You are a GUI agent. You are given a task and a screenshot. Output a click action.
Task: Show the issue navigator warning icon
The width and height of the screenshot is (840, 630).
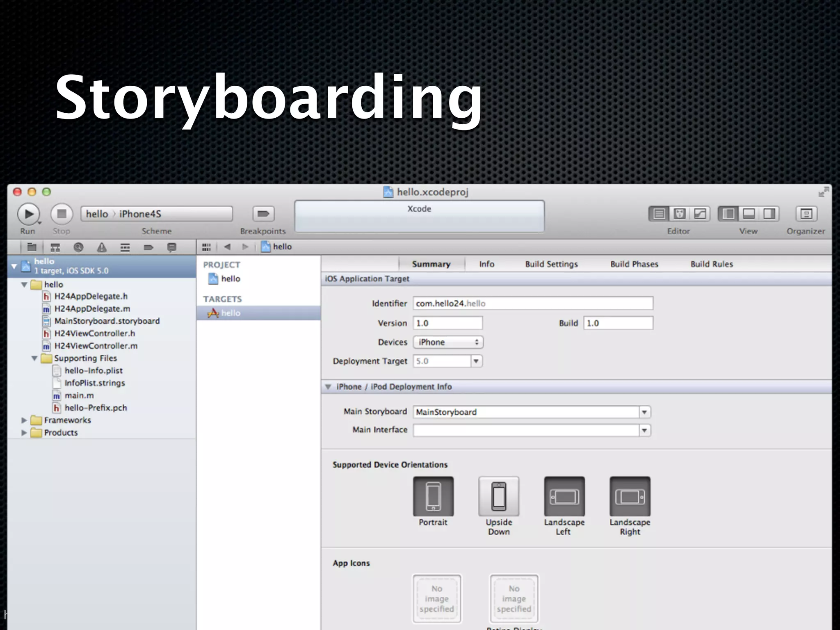[102, 247]
